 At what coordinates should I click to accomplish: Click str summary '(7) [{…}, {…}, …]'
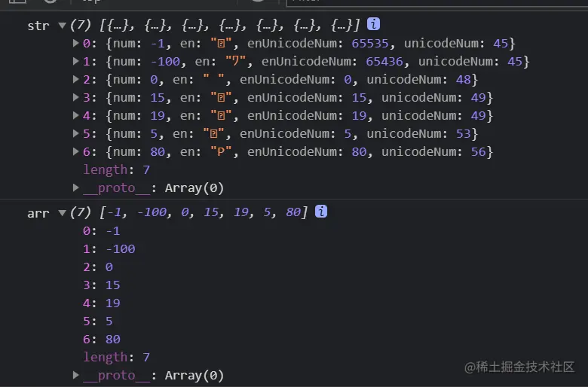(x=215, y=25)
